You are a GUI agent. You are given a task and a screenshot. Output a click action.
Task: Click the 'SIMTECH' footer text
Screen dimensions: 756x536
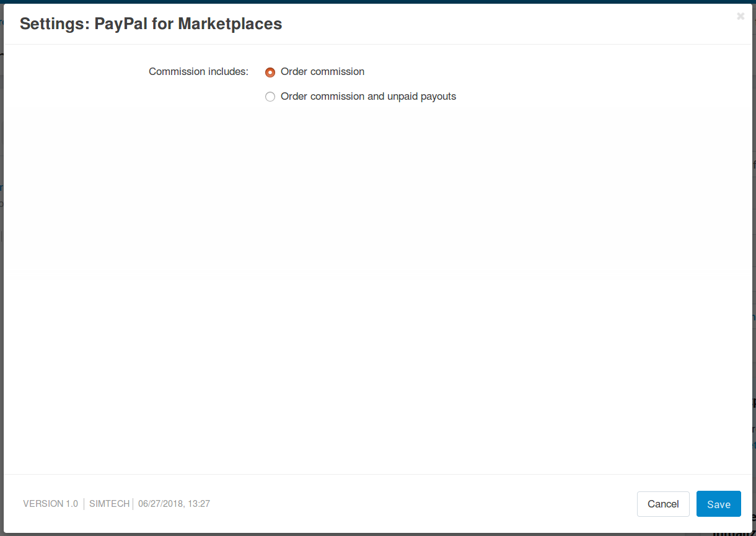109,504
